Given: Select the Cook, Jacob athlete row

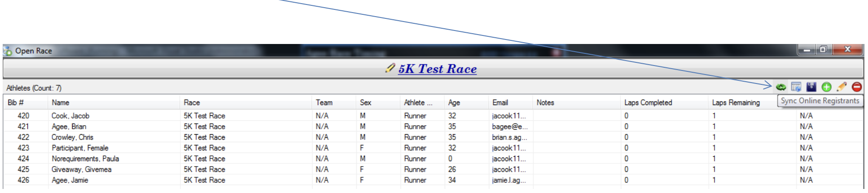Looking at the screenshot, I should 70,116.
